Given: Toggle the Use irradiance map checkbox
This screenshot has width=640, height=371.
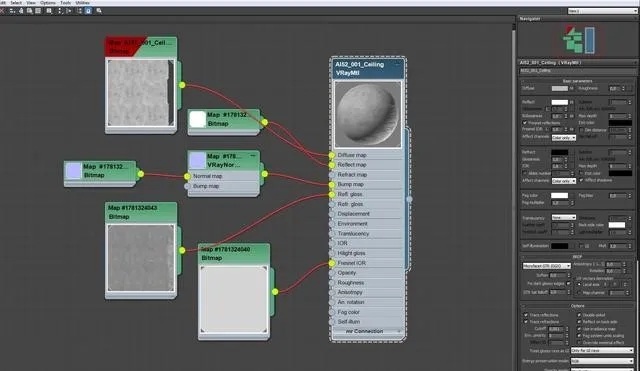Looking at the screenshot, I should click(x=579, y=329).
